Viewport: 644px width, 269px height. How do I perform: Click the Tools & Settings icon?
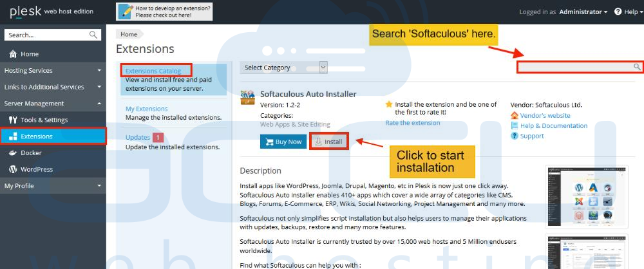13,120
